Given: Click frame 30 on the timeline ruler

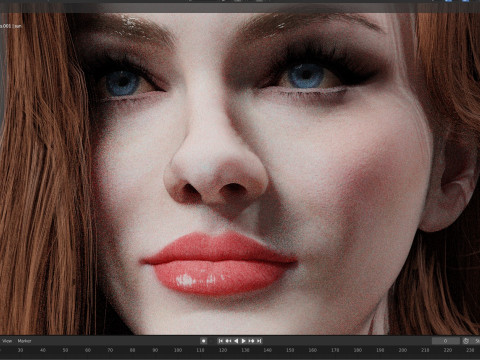Looking at the screenshot, I should (x=20, y=350).
